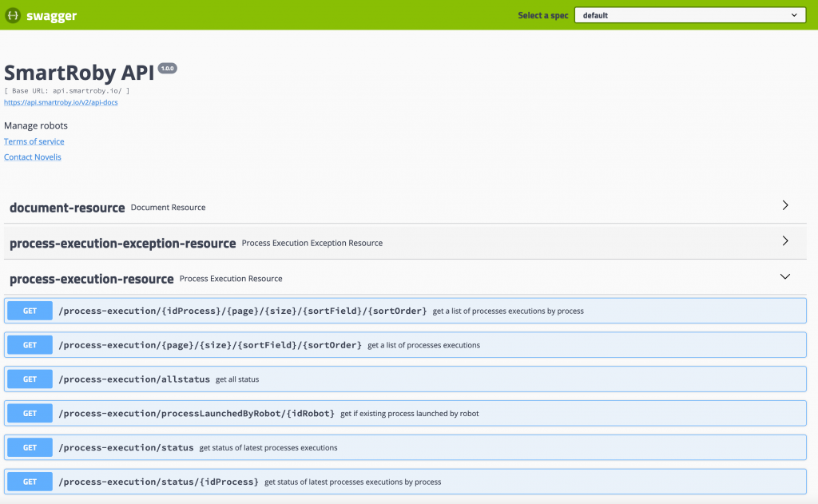The image size is (818, 504).
Task: Click the Swagger logo icon
Action: tap(13, 15)
